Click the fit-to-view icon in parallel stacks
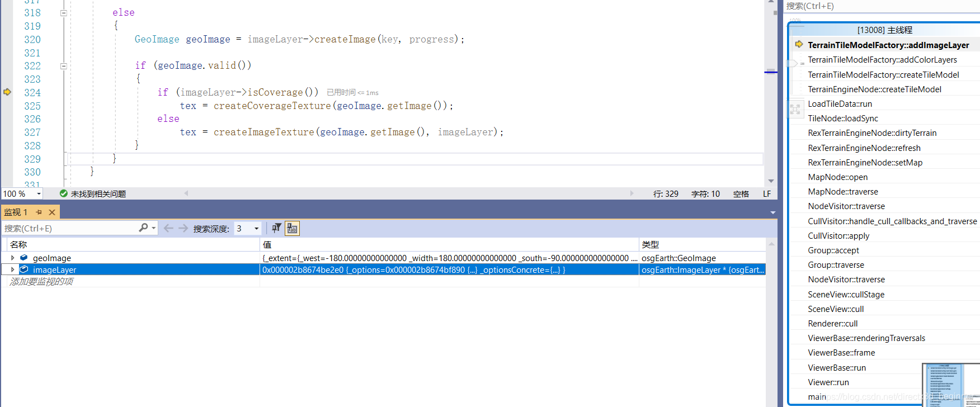This screenshot has height=407, width=980. [795, 110]
